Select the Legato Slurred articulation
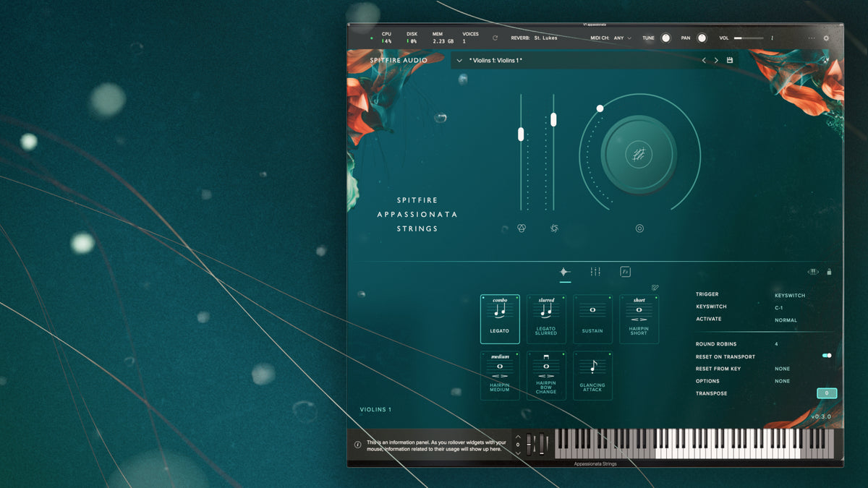The height and width of the screenshot is (488, 868). pyautogui.click(x=546, y=319)
